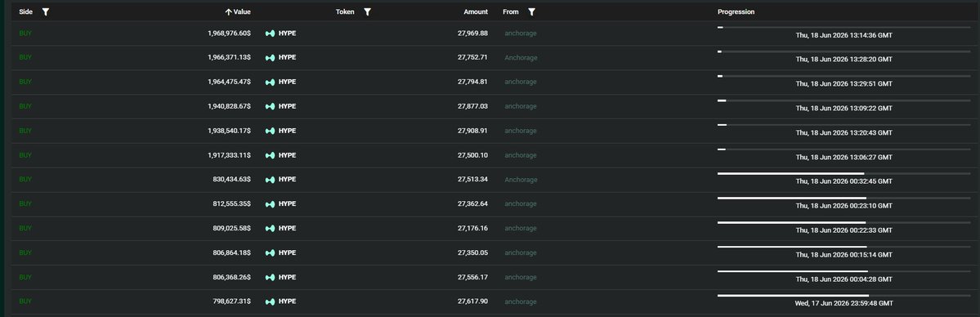
Task: Click the From column header label
Action: pyautogui.click(x=511, y=12)
